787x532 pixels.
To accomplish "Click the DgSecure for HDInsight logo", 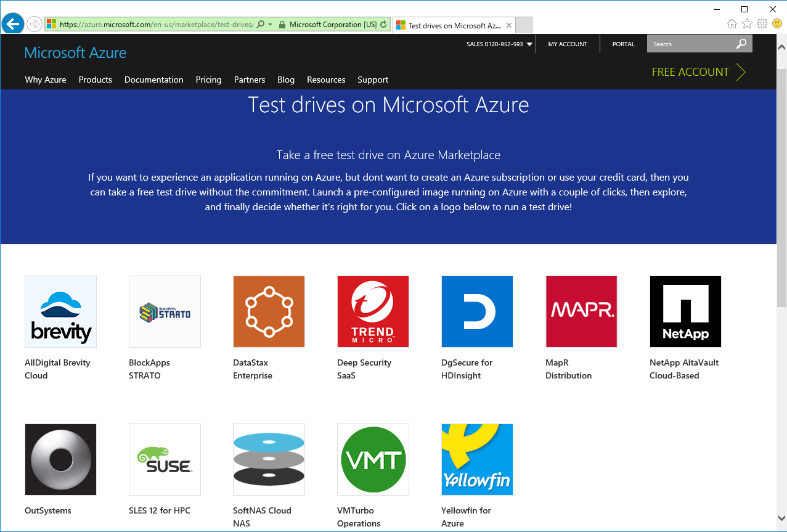I will pos(476,311).
